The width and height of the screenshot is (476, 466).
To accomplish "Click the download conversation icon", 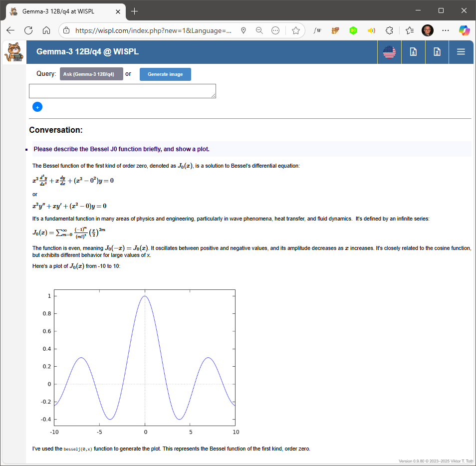I will [413, 52].
